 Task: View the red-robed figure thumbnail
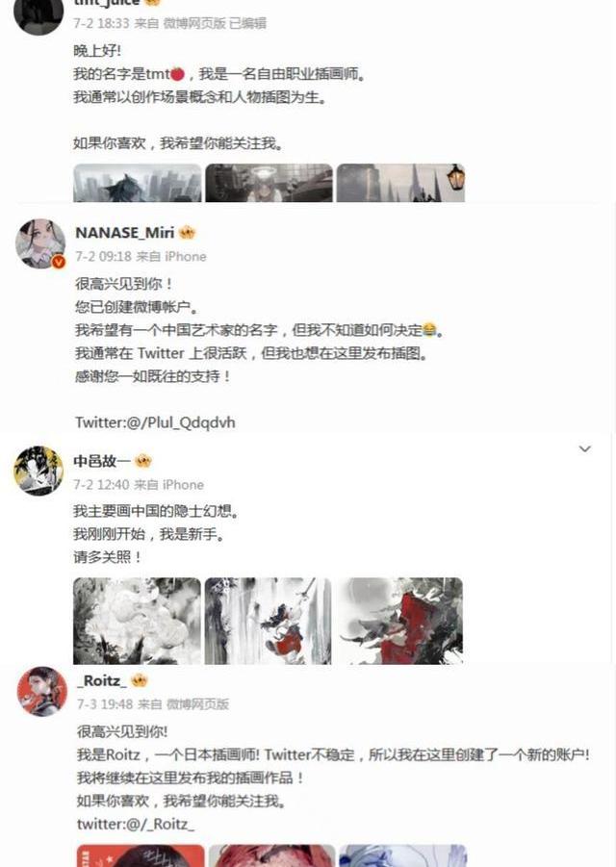399,621
